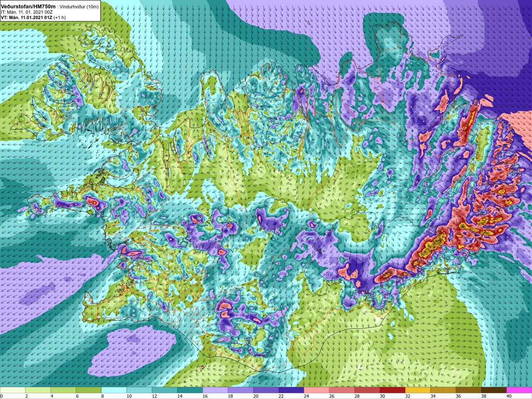
Task: Click the light pink 24–26 legend swatch
Action: coord(317,389)
